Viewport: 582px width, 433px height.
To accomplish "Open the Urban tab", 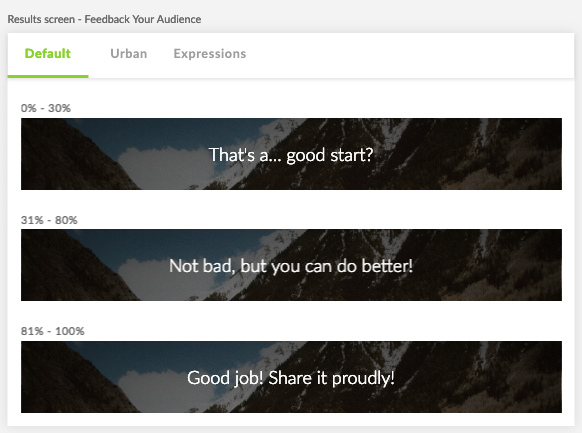I will (x=128, y=54).
